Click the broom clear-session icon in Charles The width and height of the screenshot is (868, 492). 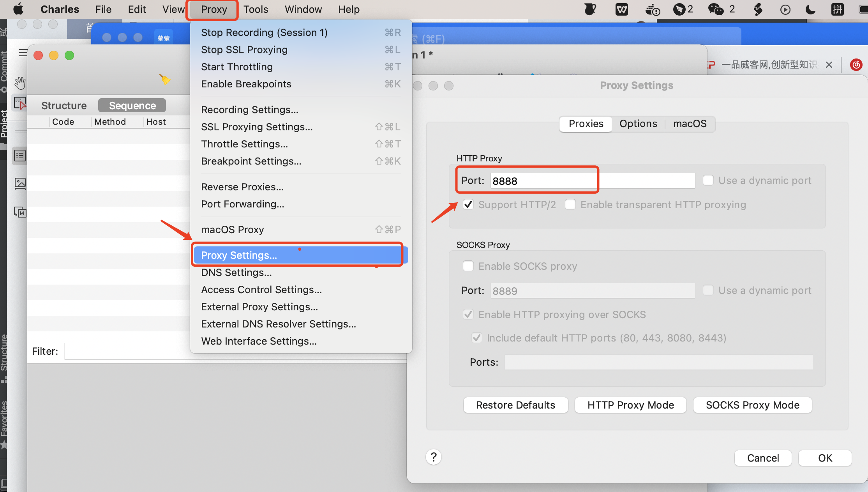pos(165,79)
